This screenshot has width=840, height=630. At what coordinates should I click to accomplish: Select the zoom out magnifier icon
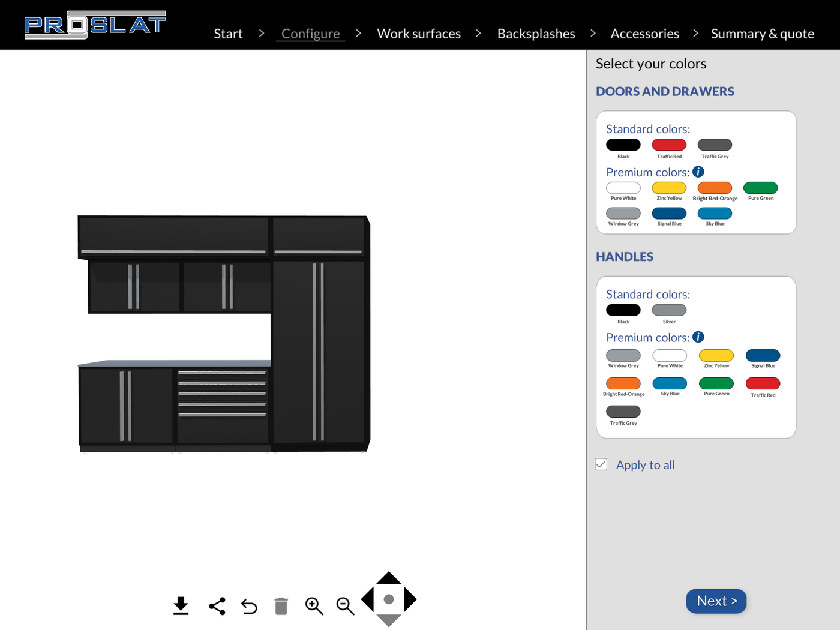pyautogui.click(x=345, y=606)
